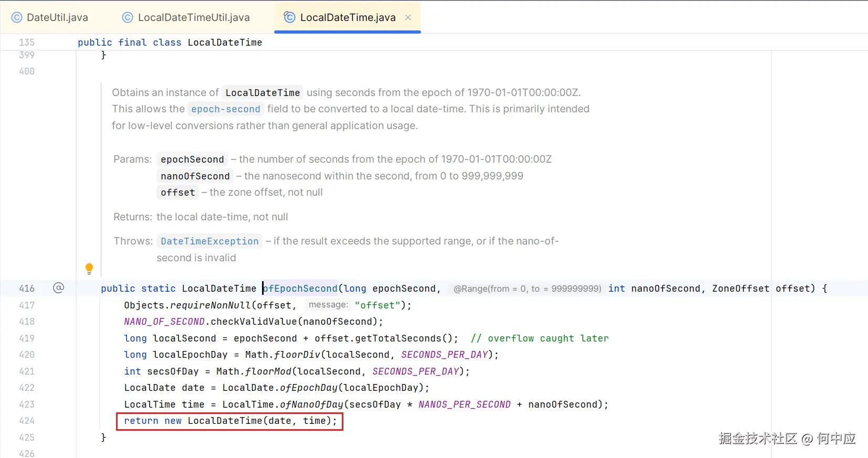This screenshot has width=868, height=458.
Task: Open the epoch-second documentation link
Action: pos(226,109)
